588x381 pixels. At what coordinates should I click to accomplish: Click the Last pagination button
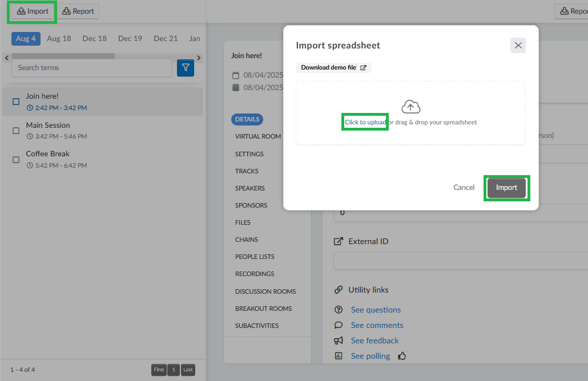pyautogui.click(x=188, y=370)
